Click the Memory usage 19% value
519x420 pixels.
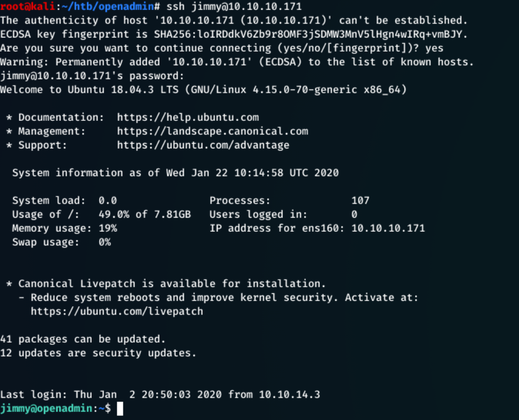107,228
